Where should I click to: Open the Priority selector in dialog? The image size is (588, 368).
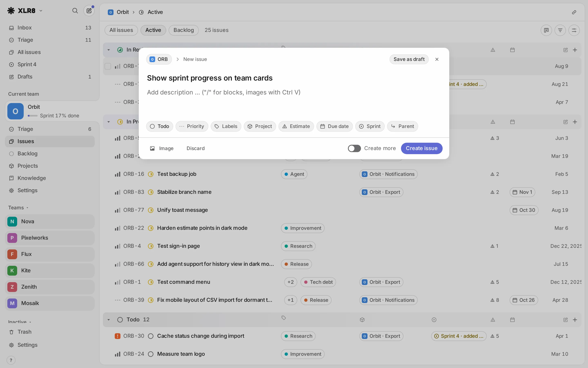[x=192, y=126]
